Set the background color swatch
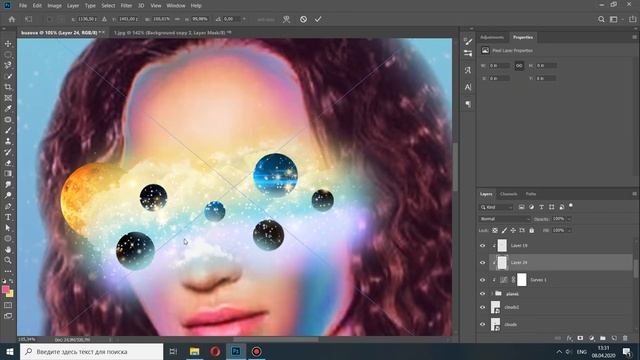Screen dimensions: 640x360 [10, 293]
